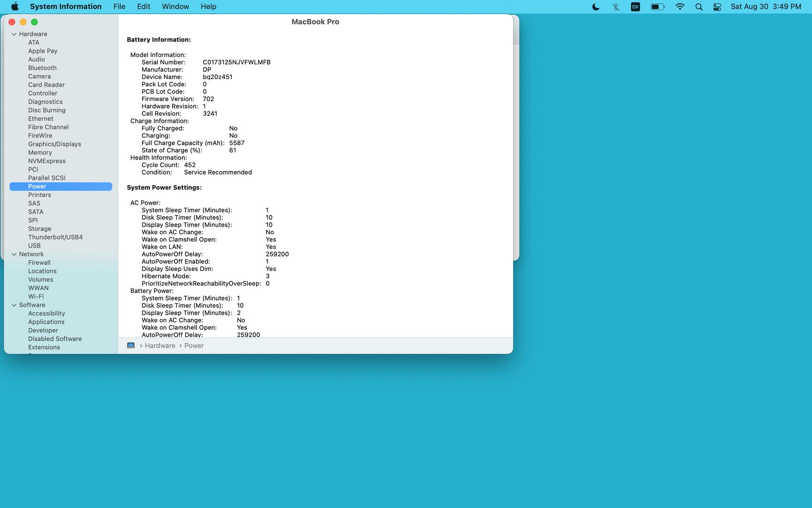Screen dimensions: 812x508
Task: Click the date and time clock
Action: tap(765, 7)
